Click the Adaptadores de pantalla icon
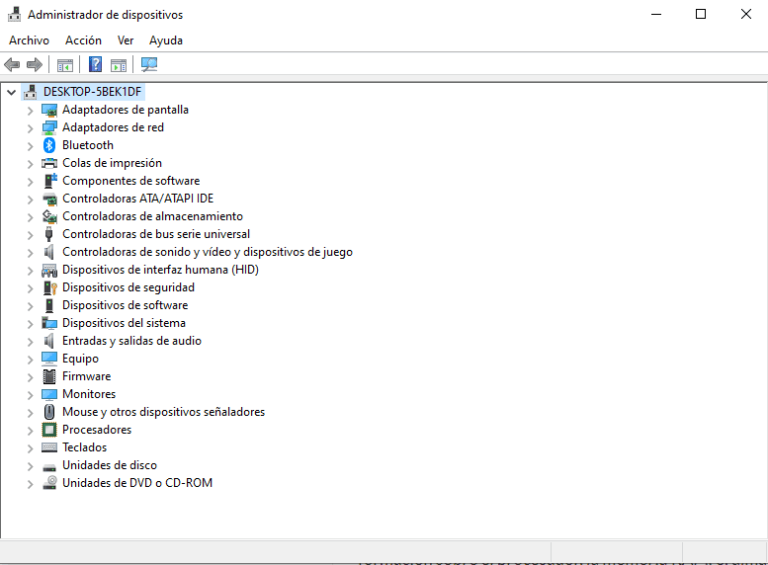Screen dimensions: 768x565 point(49,110)
